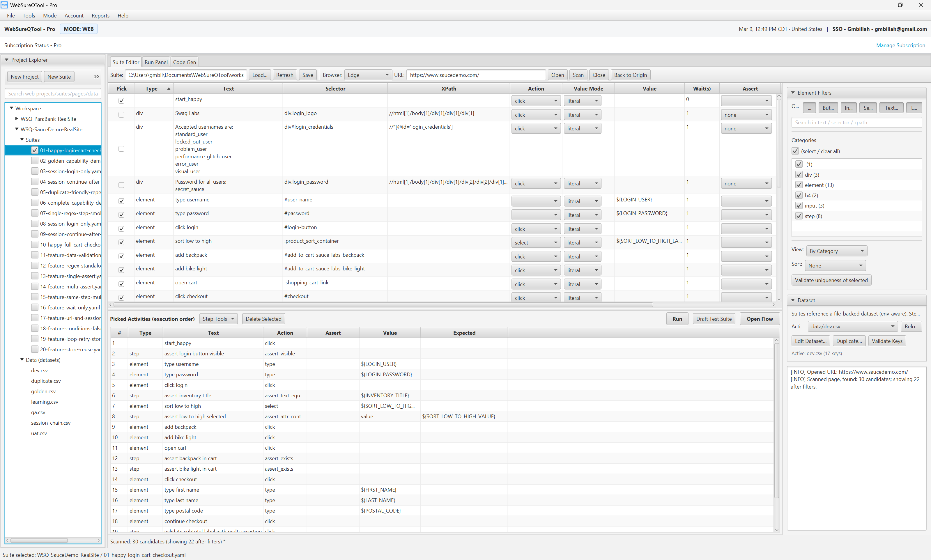Focus the Search web projects/suites input
Image resolution: width=931 pixels, height=560 pixels.
click(x=53, y=94)
